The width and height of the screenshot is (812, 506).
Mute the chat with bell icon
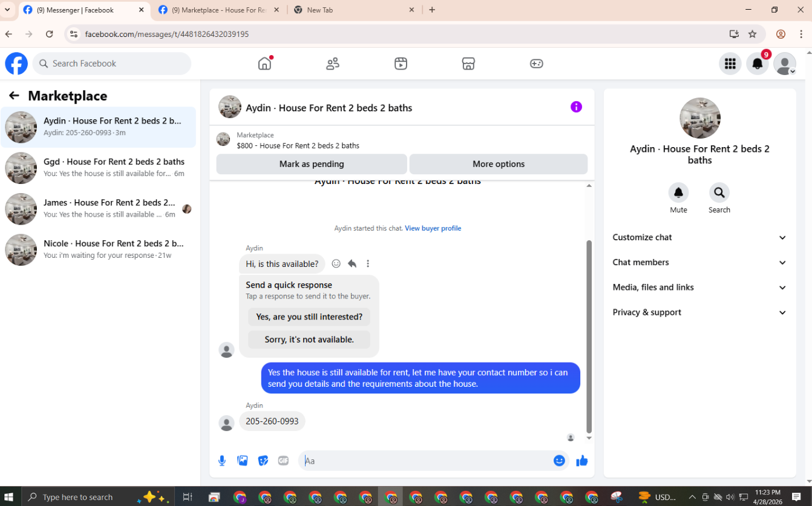pos(678,192)
